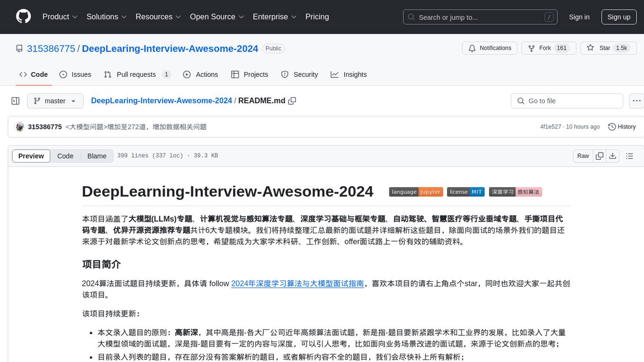Select the Blame view toggle

[97, 156]
